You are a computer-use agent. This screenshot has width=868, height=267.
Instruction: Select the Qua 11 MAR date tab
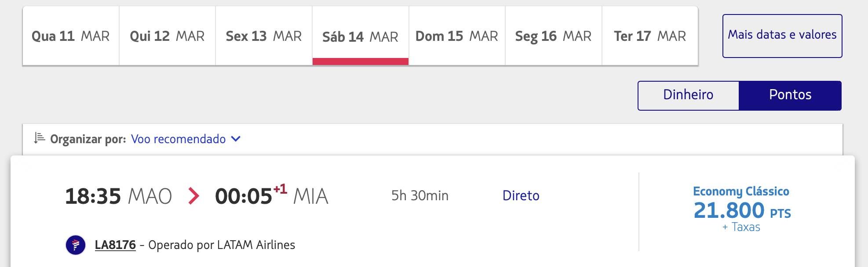(x=71, y=36)
